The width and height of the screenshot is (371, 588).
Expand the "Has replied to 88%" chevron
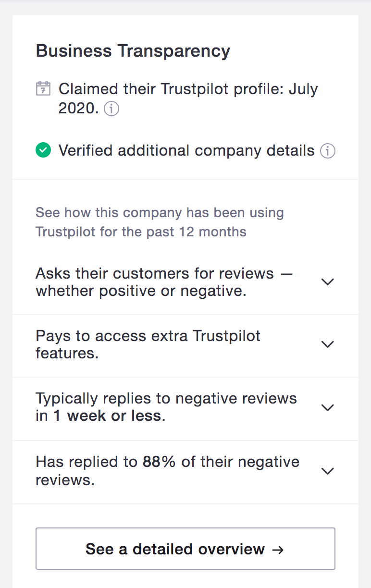coord(327,471)
